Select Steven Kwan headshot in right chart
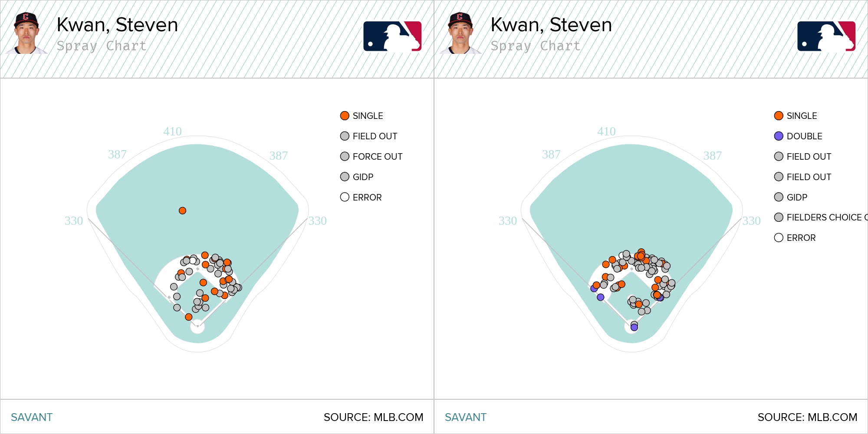The width and height of the screenshot is (868, 434). tap(460, 33)
